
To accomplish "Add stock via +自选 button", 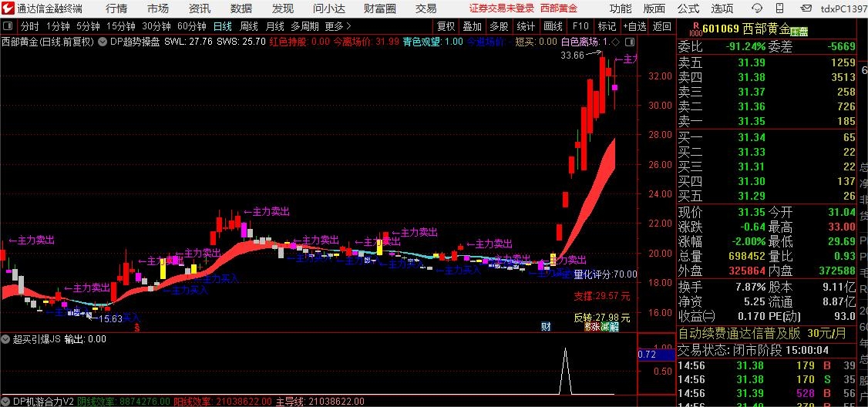I will click(x=634, y=26).
